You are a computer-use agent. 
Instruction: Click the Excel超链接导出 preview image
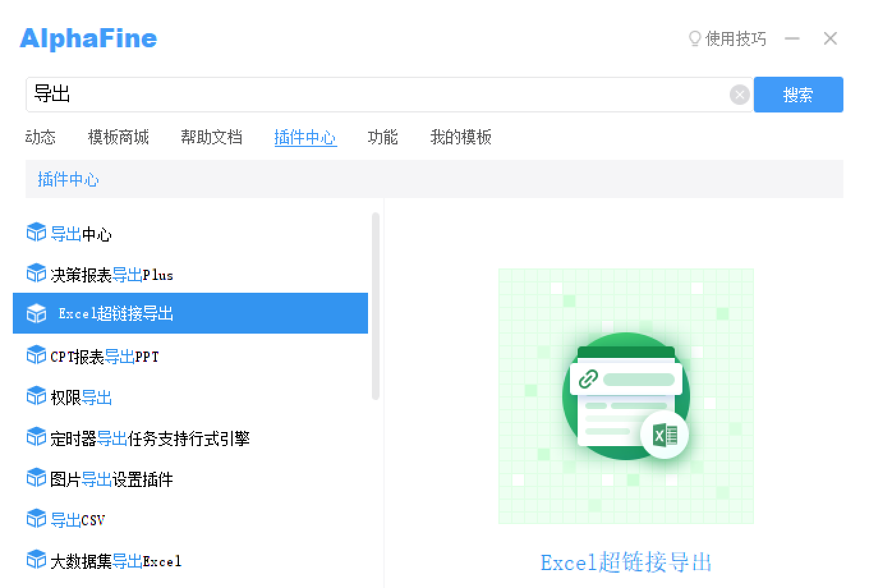click(x=626, y=396)
